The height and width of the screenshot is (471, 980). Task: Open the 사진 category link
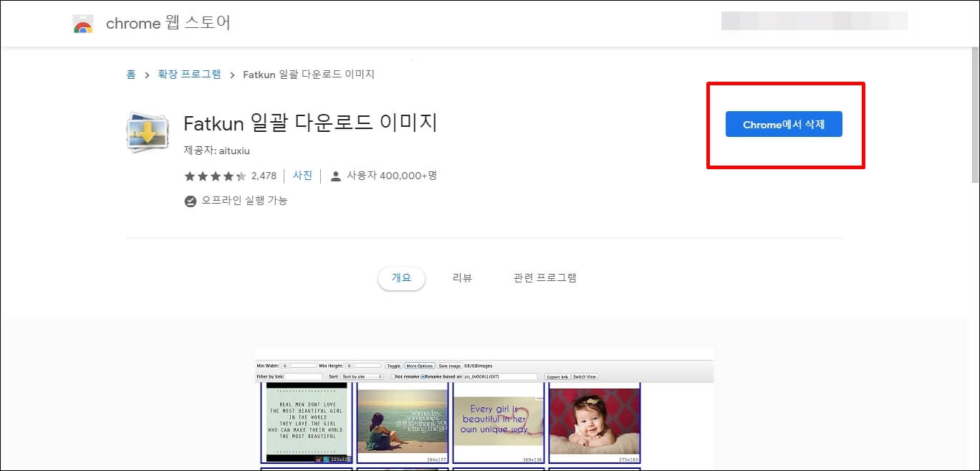click(302, 176)
